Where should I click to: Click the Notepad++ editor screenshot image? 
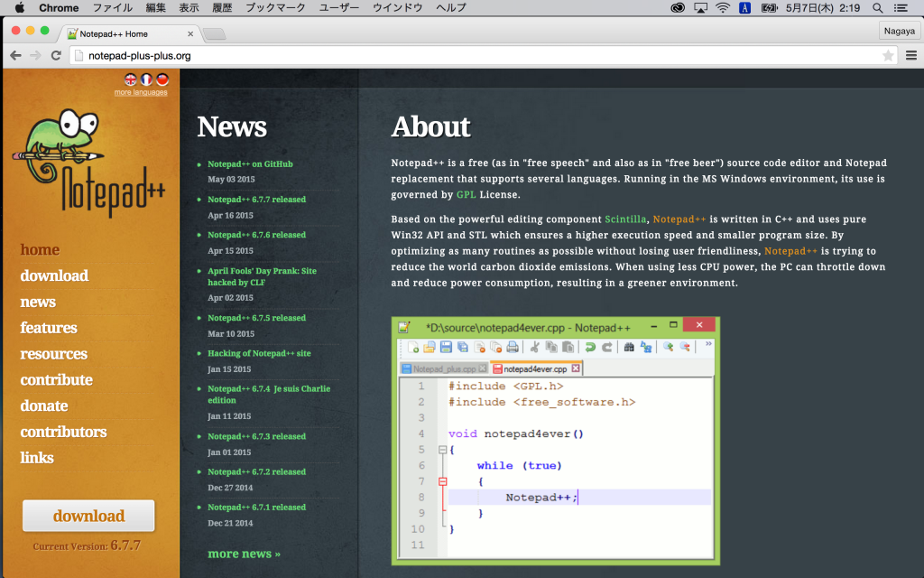tap(556, 441)
